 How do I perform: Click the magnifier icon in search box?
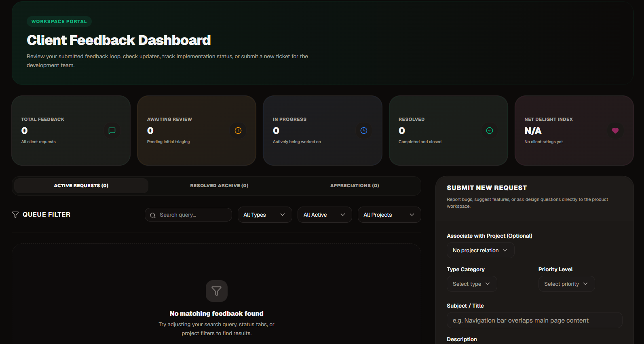[153, 215]
